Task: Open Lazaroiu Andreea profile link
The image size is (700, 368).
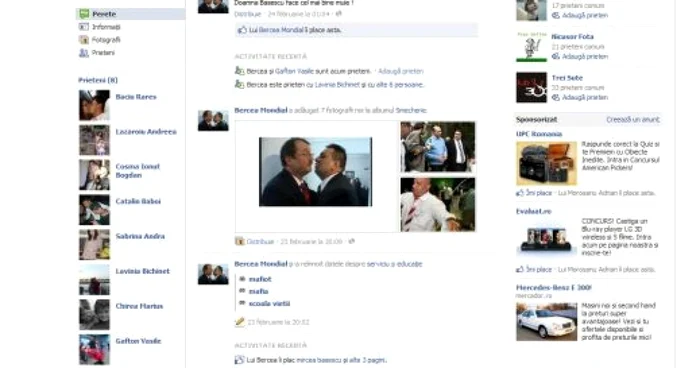Action: click(x=146, y=131)
